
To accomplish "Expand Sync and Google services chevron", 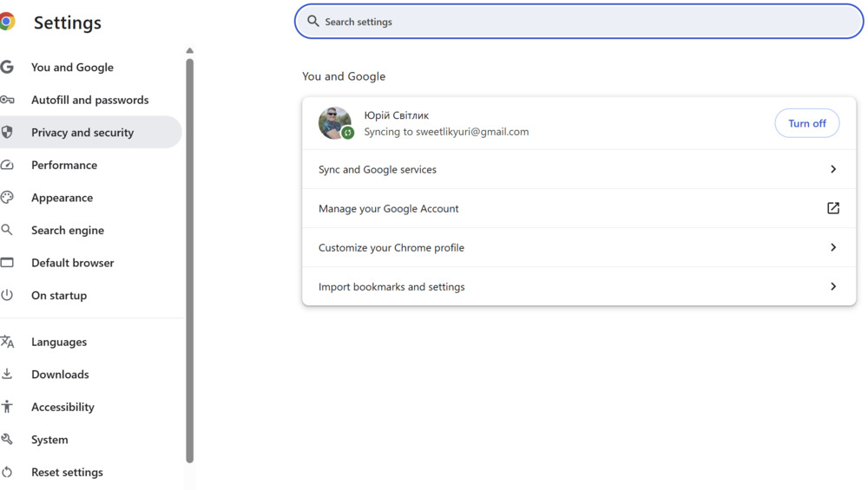I will [833, 169].
